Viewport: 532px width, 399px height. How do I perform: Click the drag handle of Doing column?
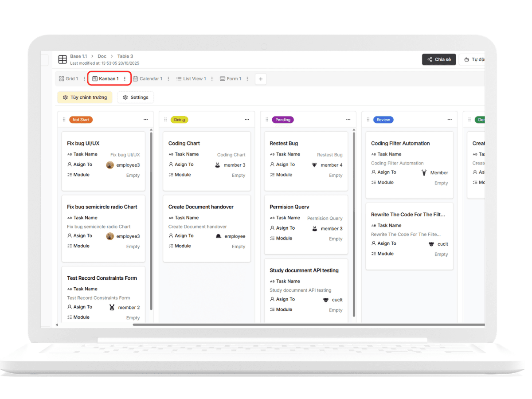pos(165,120)
